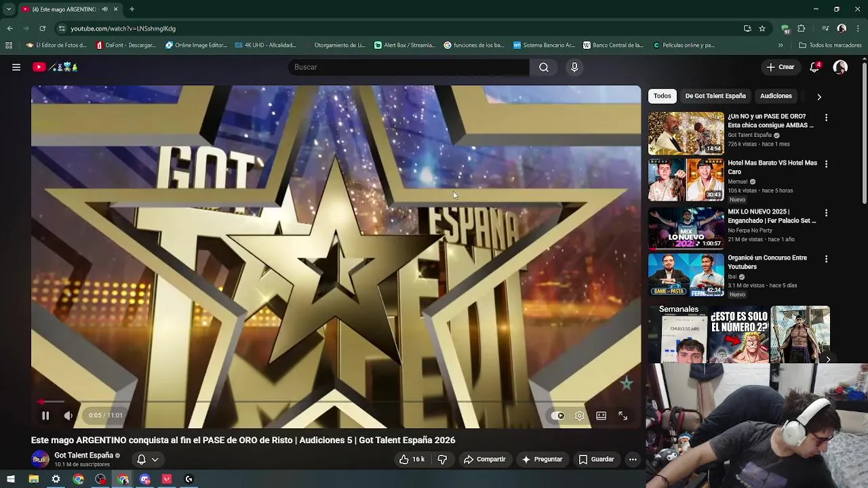Go back in browser history
Image resolution: width=868 pixels, height=488 pixels.
(9, 28)
